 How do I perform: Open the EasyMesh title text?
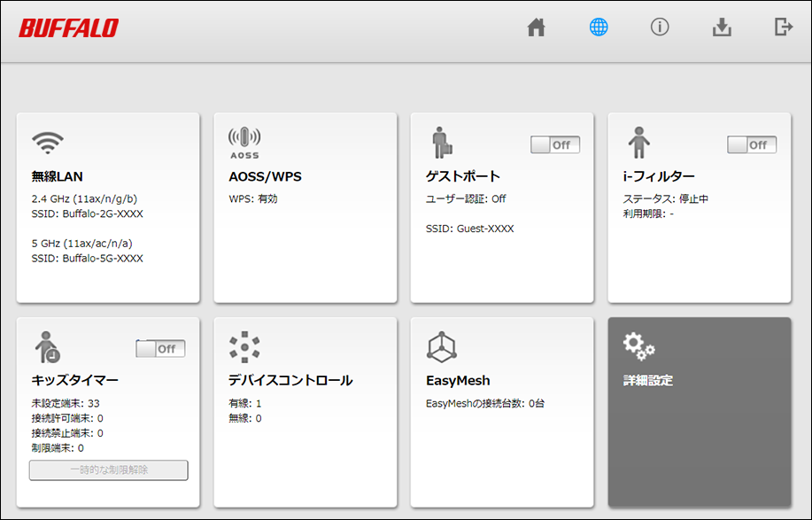click(x=458, y=380)
